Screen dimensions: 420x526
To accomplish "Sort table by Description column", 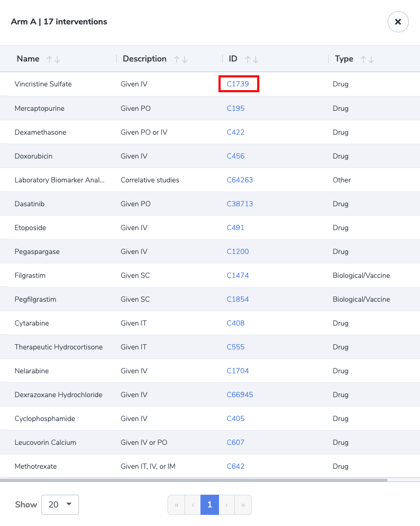I will coord(181,59).
